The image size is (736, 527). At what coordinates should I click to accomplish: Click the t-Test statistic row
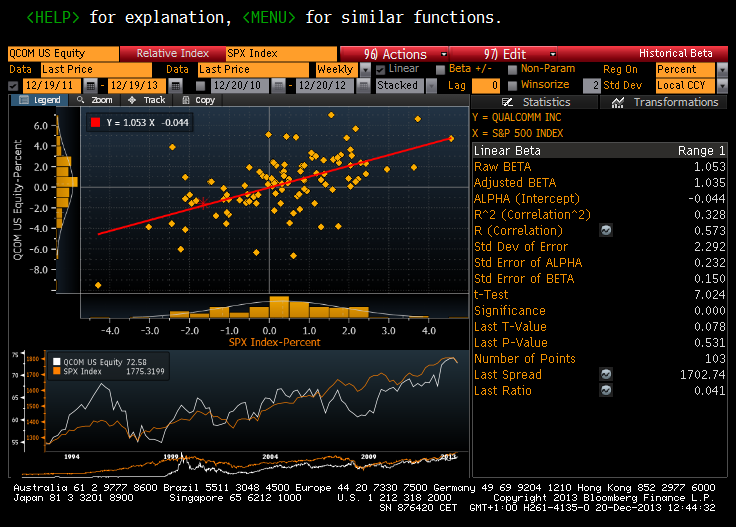click(599, 295)
